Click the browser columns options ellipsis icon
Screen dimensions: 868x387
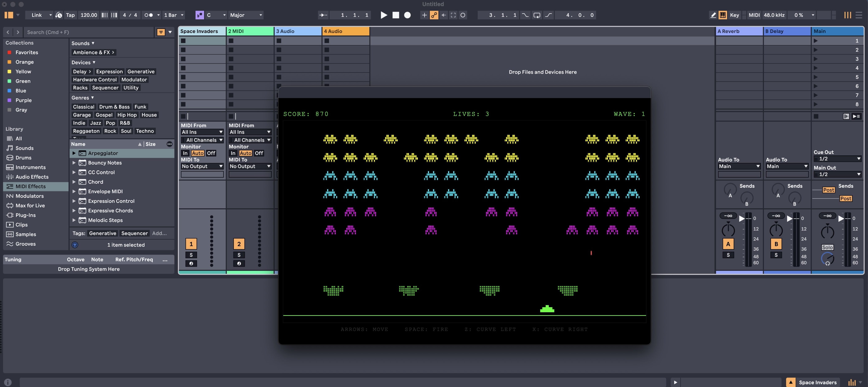point(169,144)
